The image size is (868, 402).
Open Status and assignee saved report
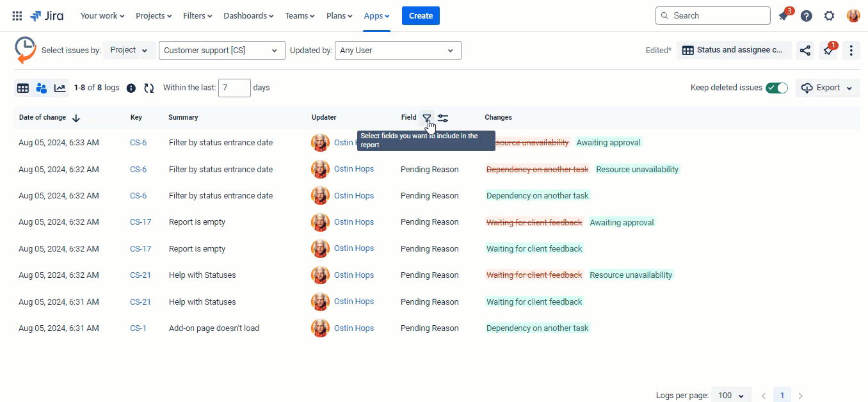[x=734, y=51]
